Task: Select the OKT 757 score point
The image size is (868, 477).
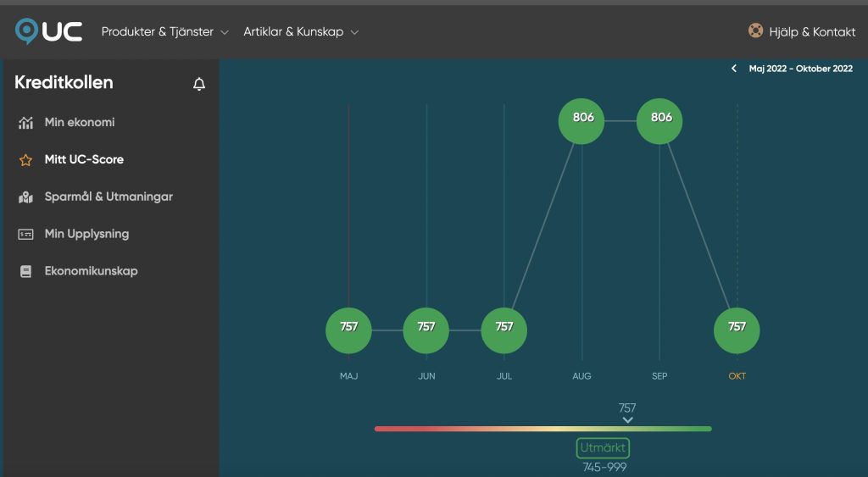Action: click(x=737, y=330)
